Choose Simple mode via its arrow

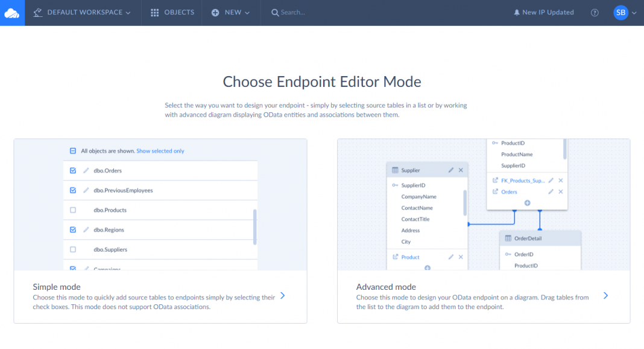[282, 296]
